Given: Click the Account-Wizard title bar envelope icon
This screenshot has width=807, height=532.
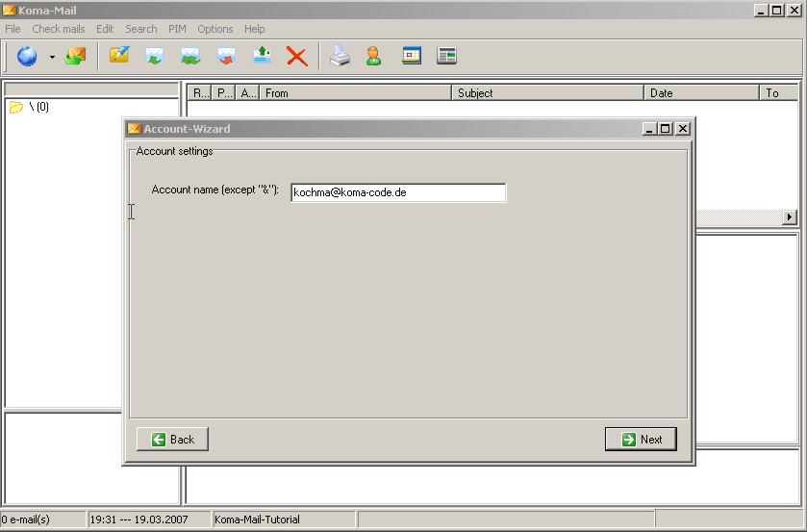Looking at the screenshot, I should pyautogui.click(x=134, y=128).
